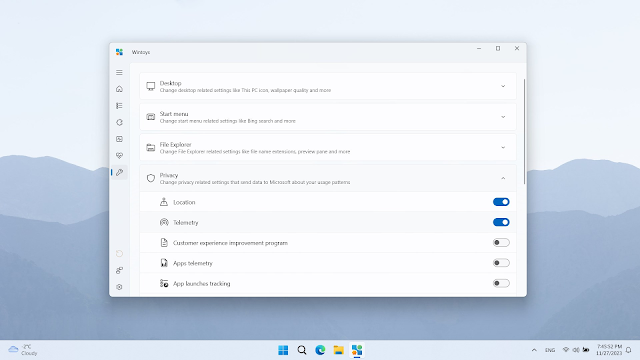The height and width of the screenshot is (360, 640).
Task: Click the File Explorer section icon
Action: pyautogui.click(x=151, y=147)
